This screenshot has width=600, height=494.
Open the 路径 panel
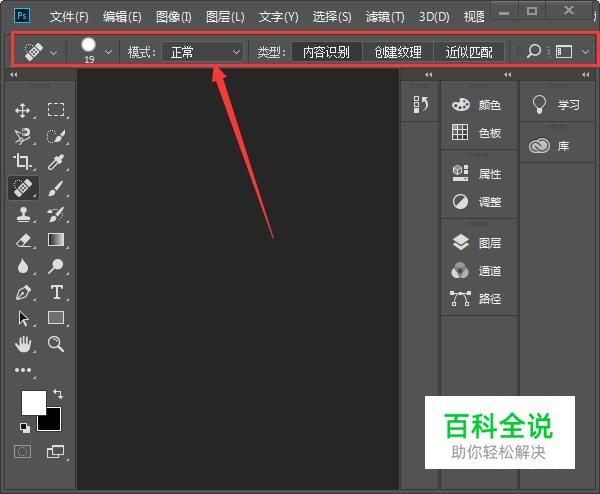(476, 298)
